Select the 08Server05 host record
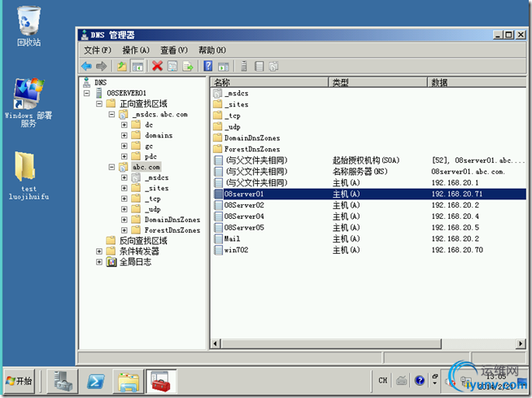Image resolution: width=532 pixels, height=398 pixels. [370, 228]
